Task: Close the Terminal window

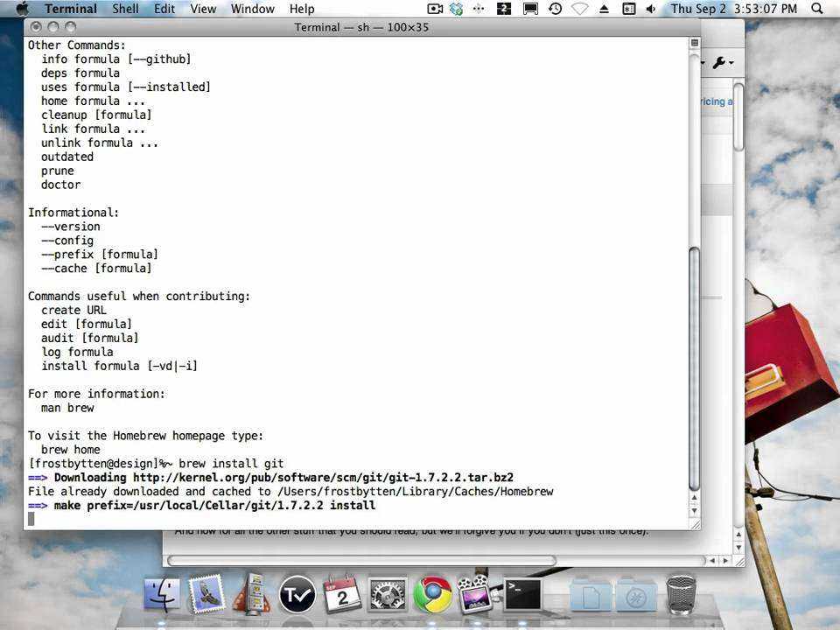Action: pyautogui.click(x=36, y=26)
